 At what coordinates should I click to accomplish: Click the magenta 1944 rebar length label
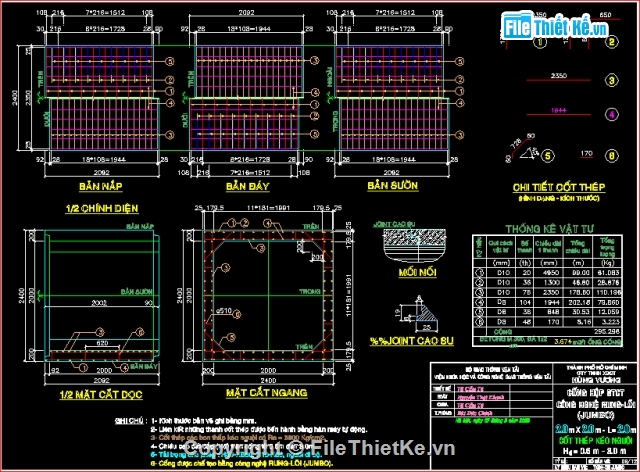point(559,110)
